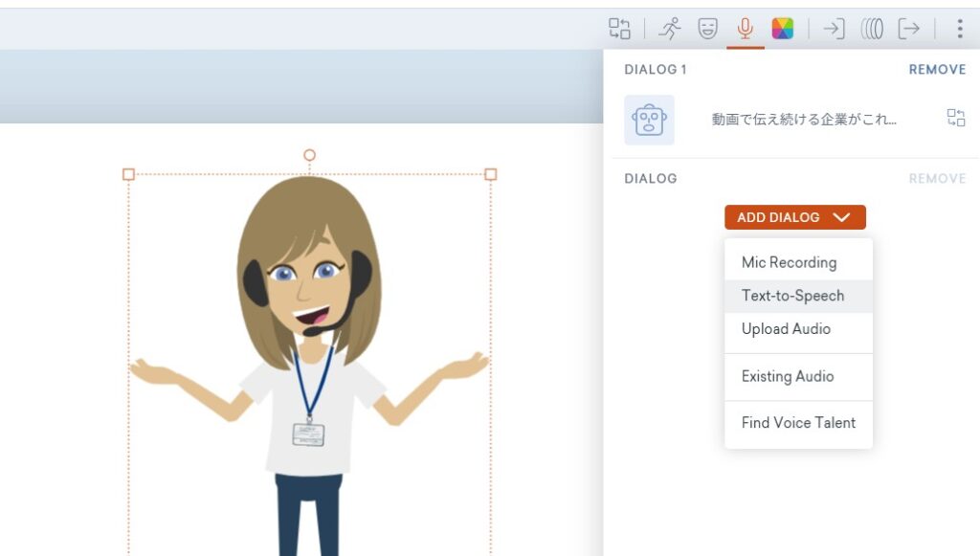Select Text-to-Speech from the dialog menu
980x556 pixels.
point(792,296)
